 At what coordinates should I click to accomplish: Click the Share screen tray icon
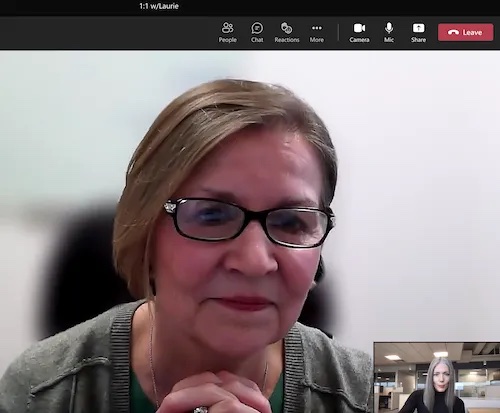[x=418, y=28]
